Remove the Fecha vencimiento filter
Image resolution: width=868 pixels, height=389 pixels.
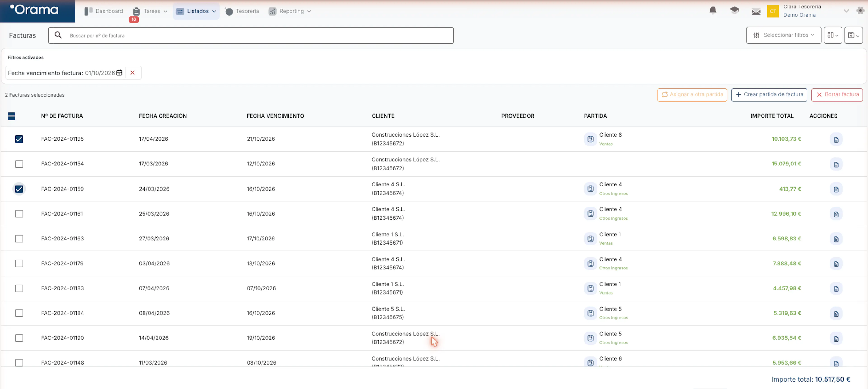click(x=132, y=73)
